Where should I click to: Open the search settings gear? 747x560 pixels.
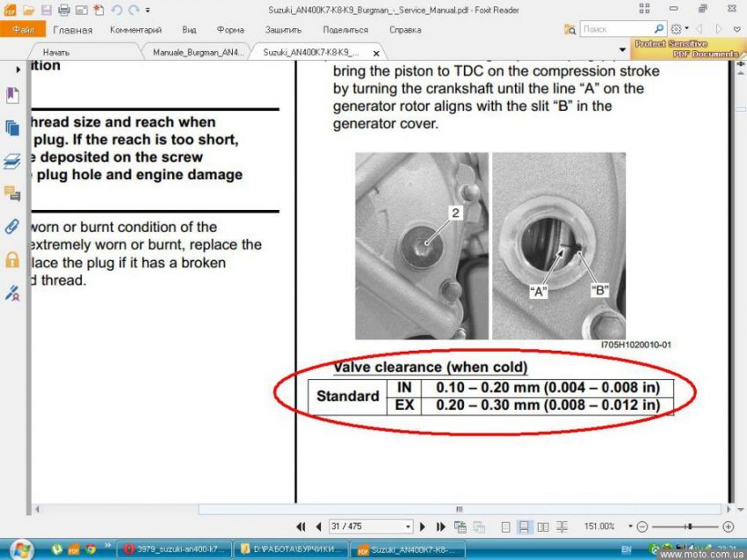pyautogui.click(x=676, y=29)
